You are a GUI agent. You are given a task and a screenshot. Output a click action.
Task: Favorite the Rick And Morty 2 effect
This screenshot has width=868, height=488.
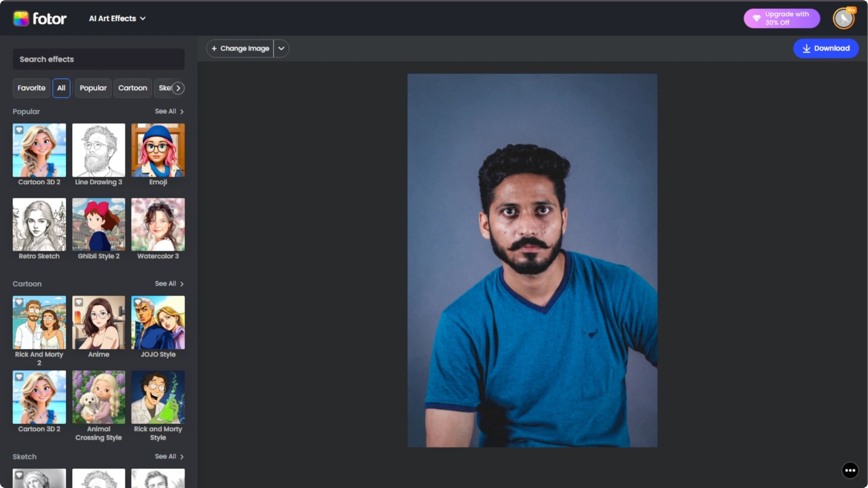pyautogui.click(x=19, y=302)
